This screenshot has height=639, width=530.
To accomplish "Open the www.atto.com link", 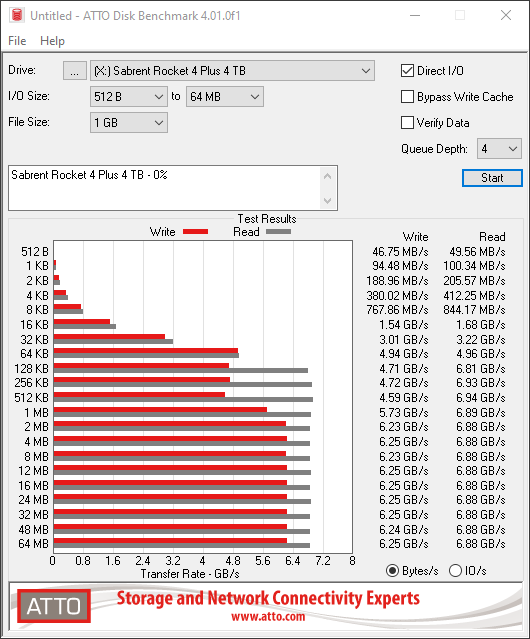I will pos(268,616).
